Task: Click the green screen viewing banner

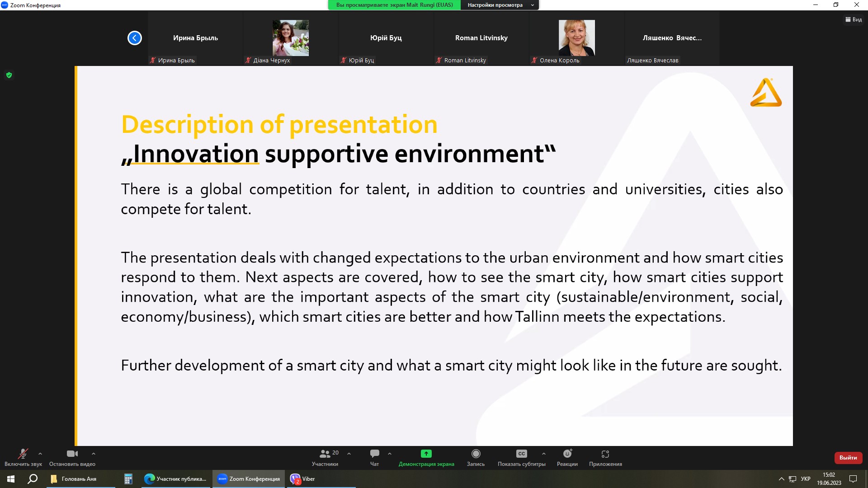Action: [x=394, y=5]
